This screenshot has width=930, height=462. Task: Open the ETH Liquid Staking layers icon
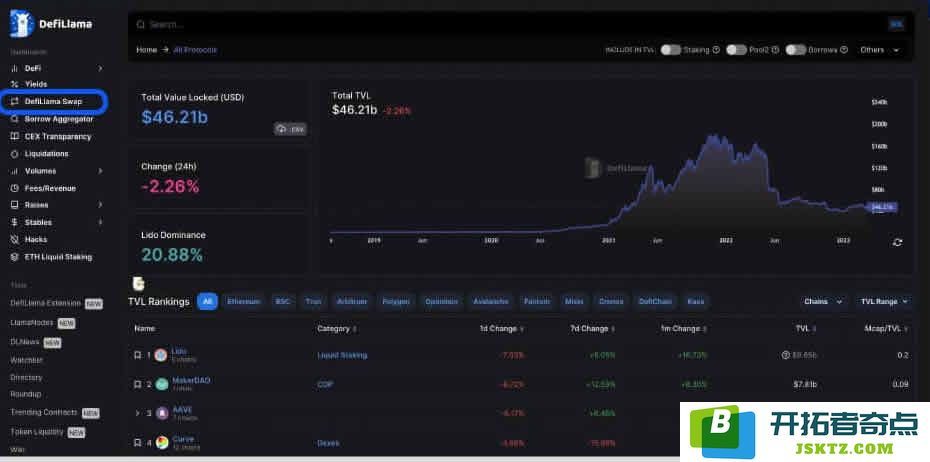click(x=15, y=257)
